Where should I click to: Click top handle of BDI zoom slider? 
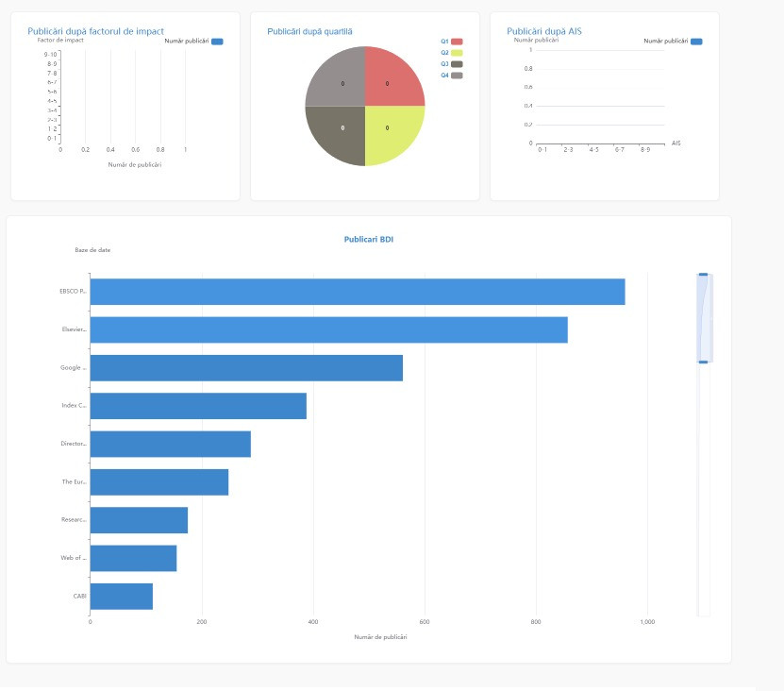[x=703, y=275]
